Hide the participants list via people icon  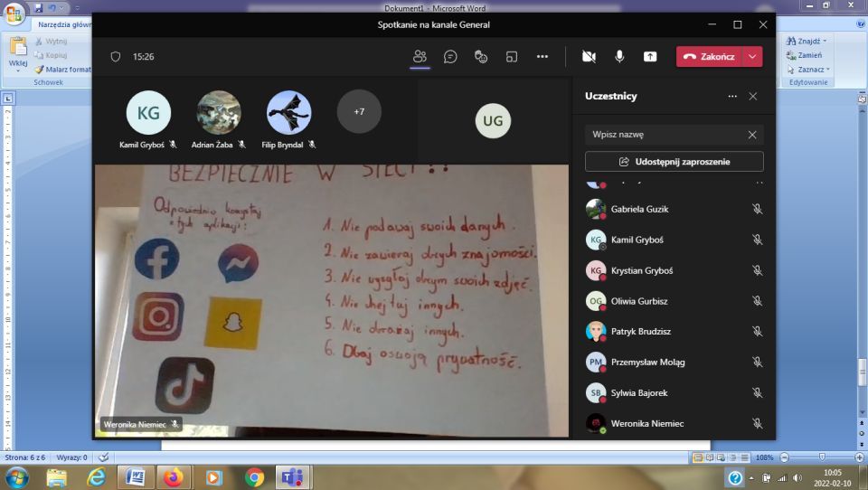point(420,56)
